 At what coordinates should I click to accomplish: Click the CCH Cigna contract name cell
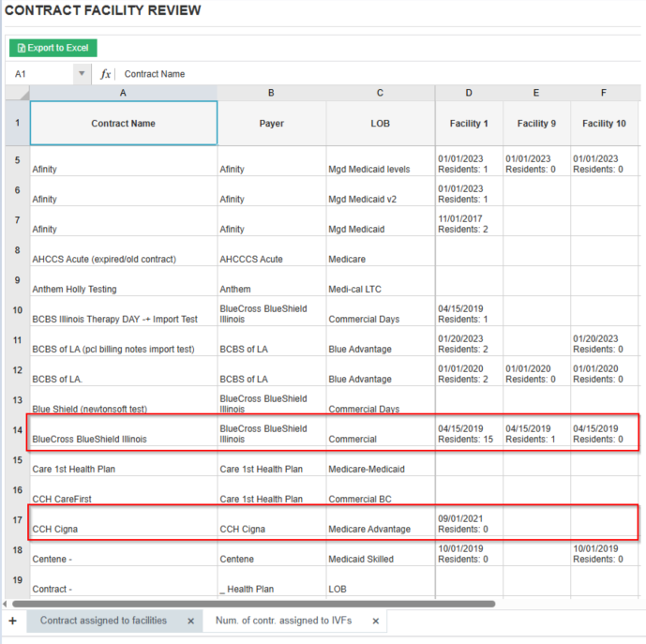(x=123, y=520)
